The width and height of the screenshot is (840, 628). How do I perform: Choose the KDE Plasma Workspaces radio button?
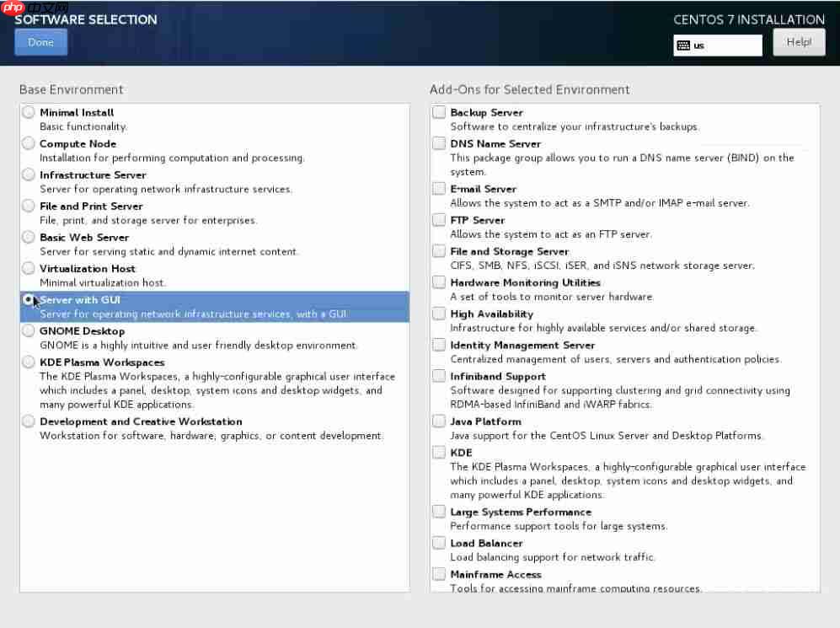point(29,362)
